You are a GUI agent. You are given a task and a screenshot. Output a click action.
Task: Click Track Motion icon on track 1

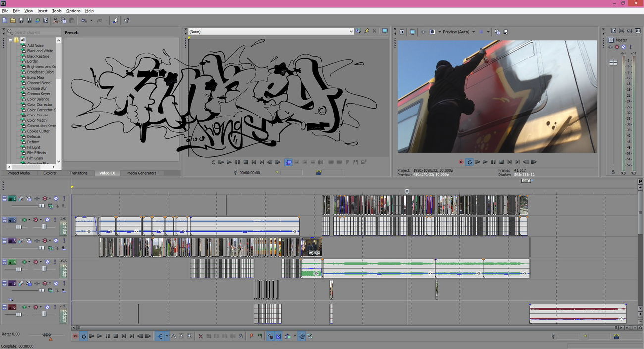[x=29, y=199]
